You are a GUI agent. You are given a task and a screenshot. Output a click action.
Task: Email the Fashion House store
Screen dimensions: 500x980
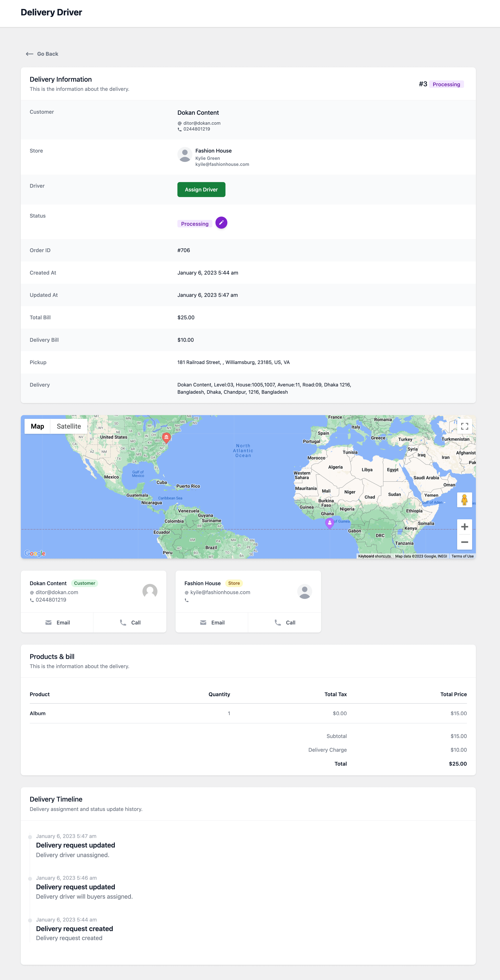pyautogui.click(x=212, y=623)
